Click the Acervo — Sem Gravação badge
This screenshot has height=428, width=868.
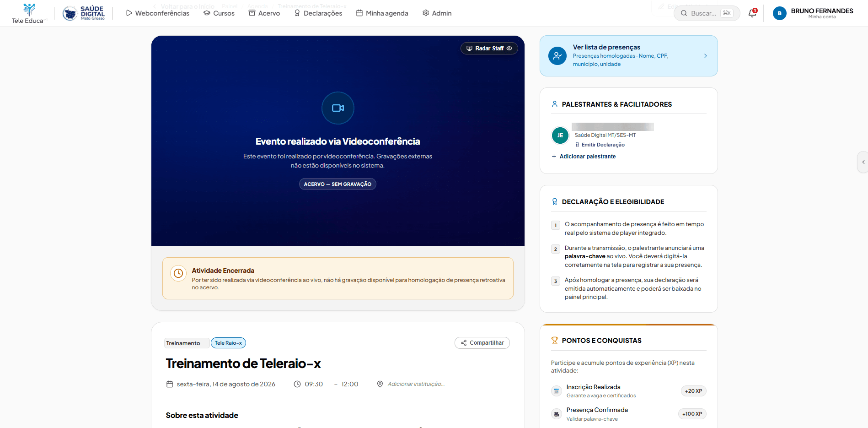point(338,184)
